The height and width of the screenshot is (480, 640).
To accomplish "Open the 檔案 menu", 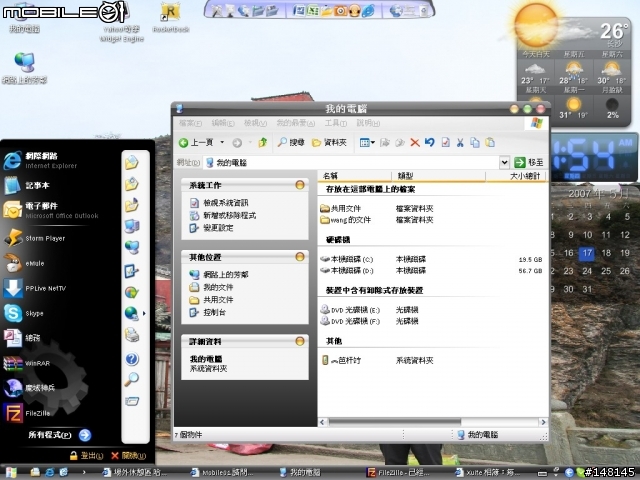I will click(x=190, y=123).
